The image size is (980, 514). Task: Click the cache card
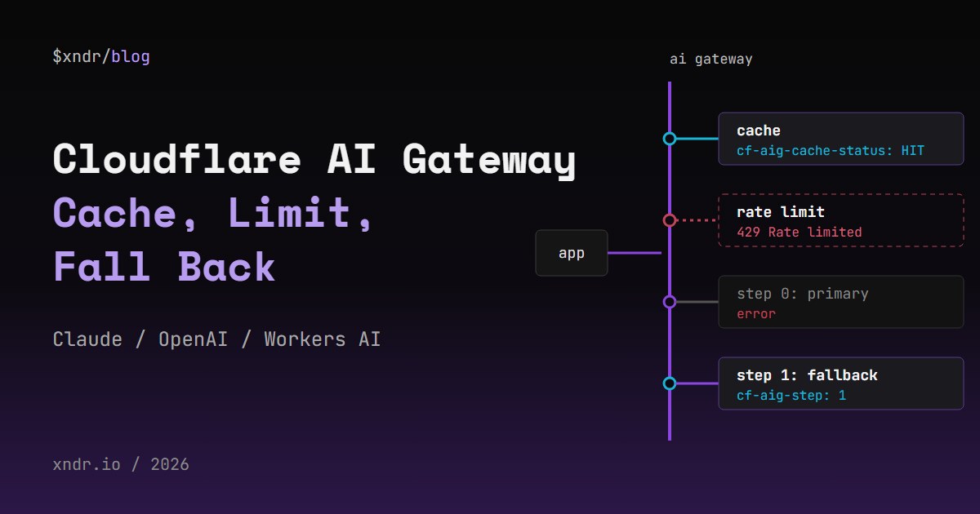(x=841, y=139)
